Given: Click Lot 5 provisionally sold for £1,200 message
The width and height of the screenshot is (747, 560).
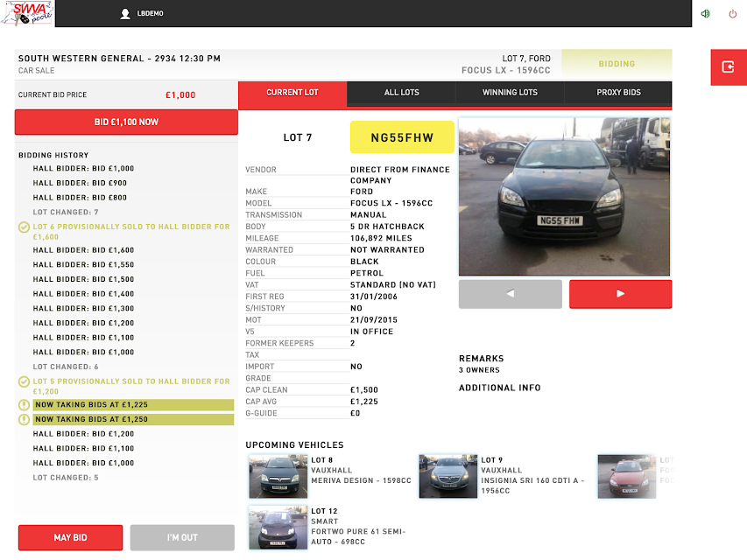Looking at the screenshot, I should tap(131, 387).
